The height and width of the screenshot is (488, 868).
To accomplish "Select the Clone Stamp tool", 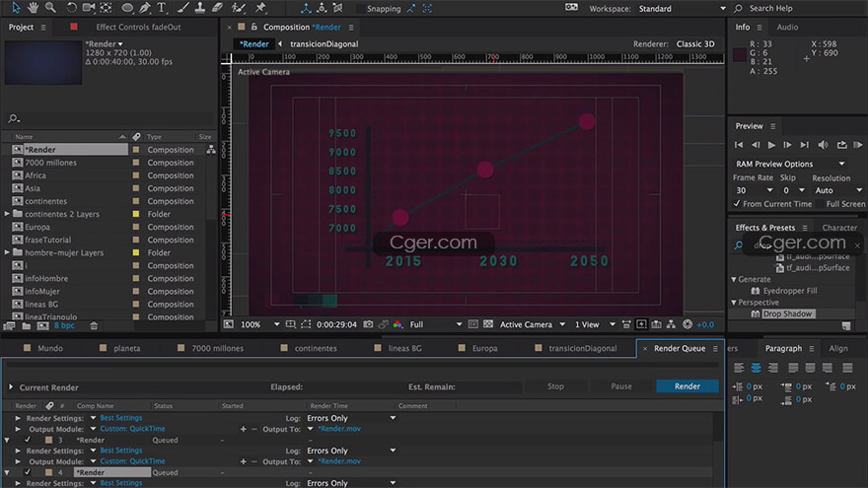I will [200, 8].
